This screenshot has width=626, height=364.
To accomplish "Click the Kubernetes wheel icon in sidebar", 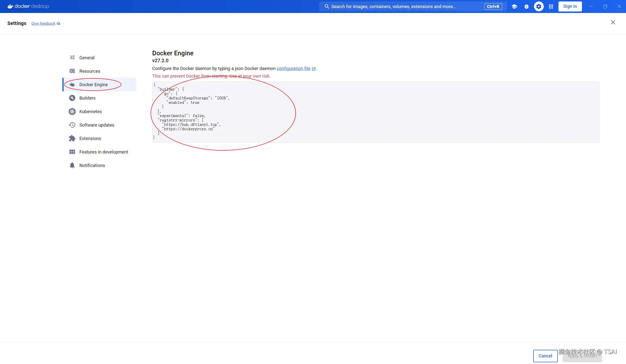I will (x=72, y=112).
